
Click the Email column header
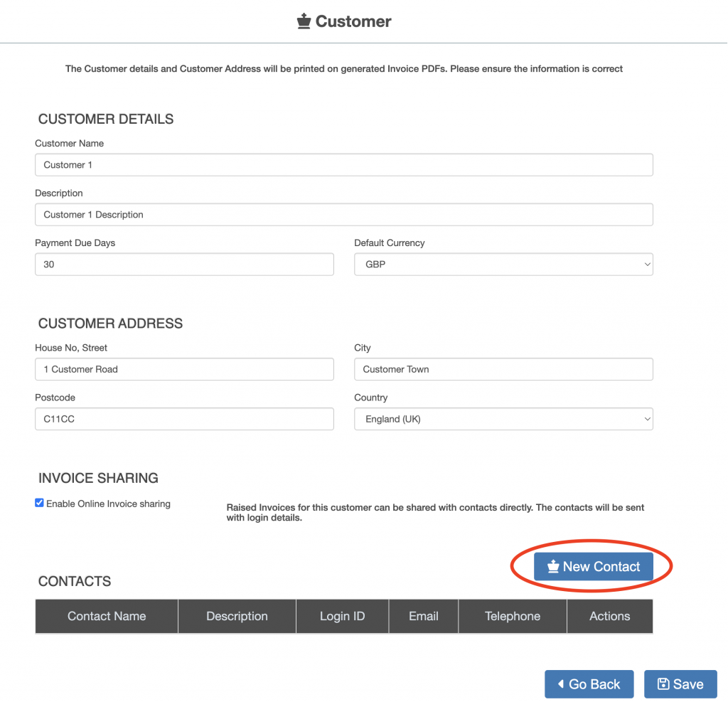[424, 616]
